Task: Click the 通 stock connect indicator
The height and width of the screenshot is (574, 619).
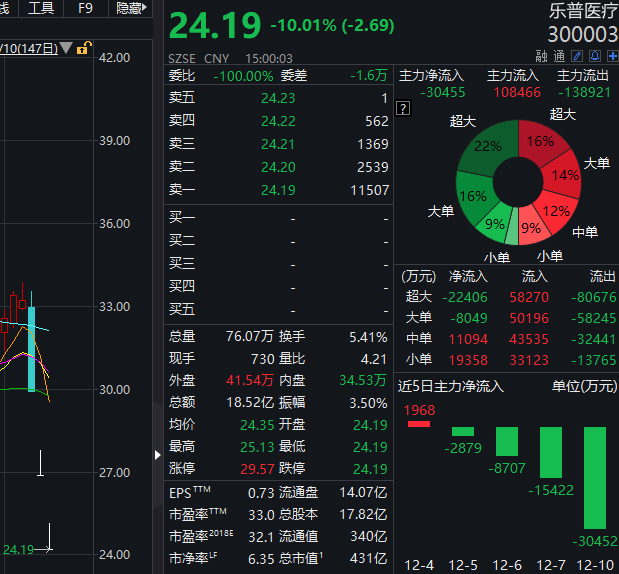Action: [x=558, y=57]
